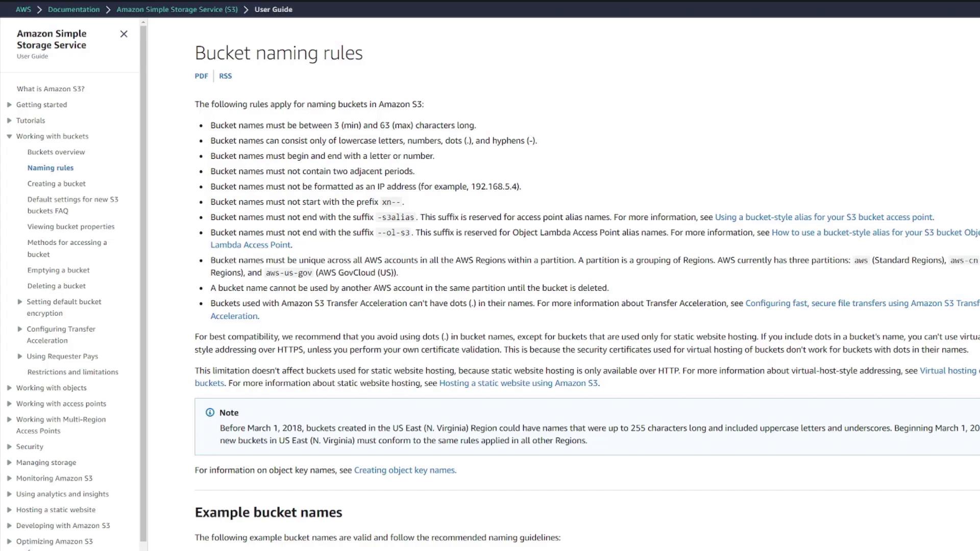Follow Creating object key names link
The image size is (980, 551).
[405, 470]
